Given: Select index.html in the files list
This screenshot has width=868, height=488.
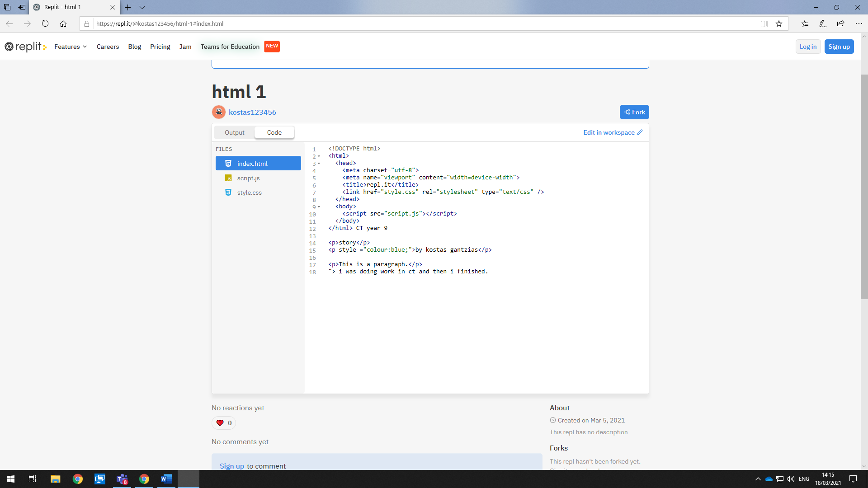Looking at the screenshot, I should (x=258, y=164).
